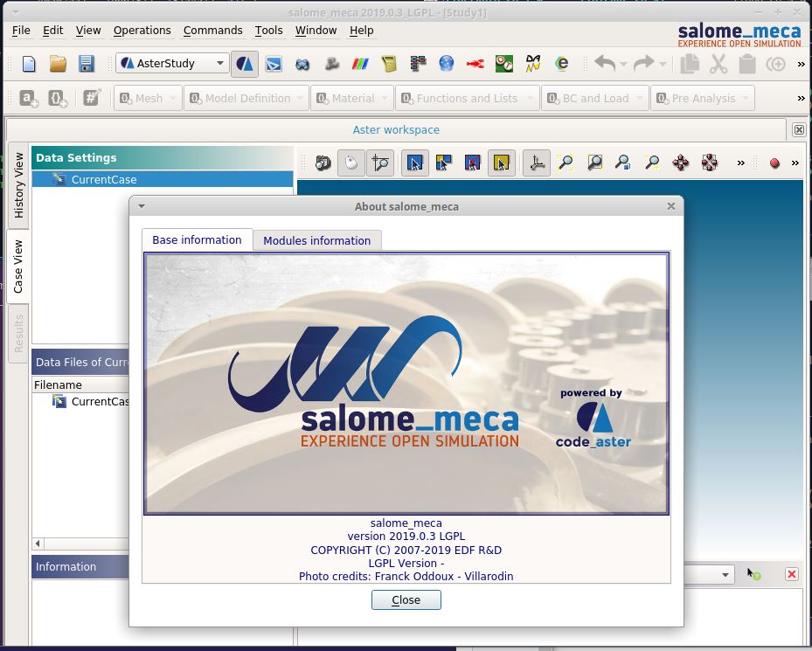Open the Eficas 'e' module icon
This screenshot has height=651, width=812.
(562, 64)
